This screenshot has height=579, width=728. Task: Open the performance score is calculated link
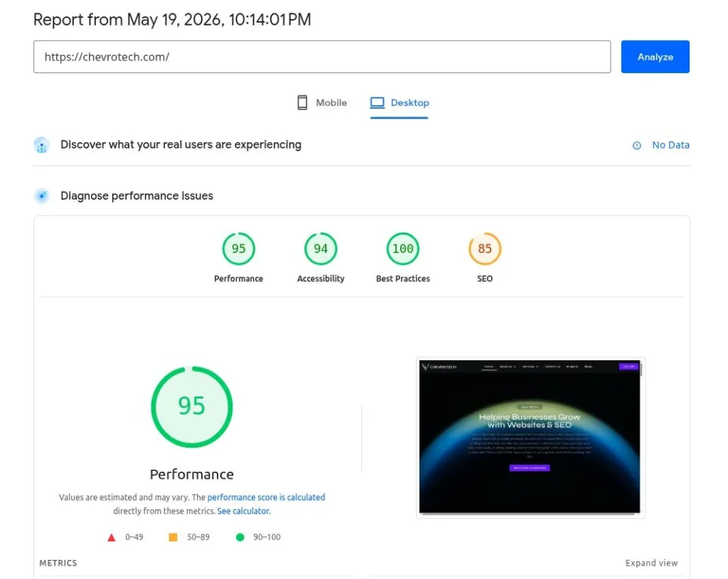coord(266,497)
